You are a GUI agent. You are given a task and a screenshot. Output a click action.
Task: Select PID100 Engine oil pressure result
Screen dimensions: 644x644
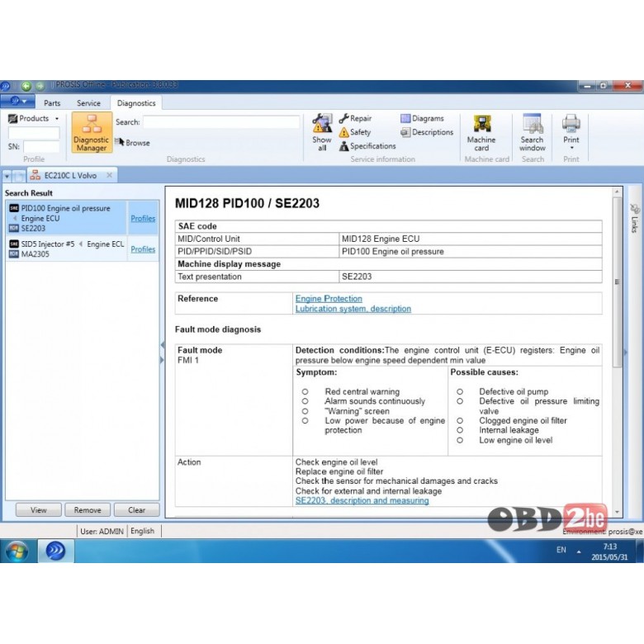(66, 218)
